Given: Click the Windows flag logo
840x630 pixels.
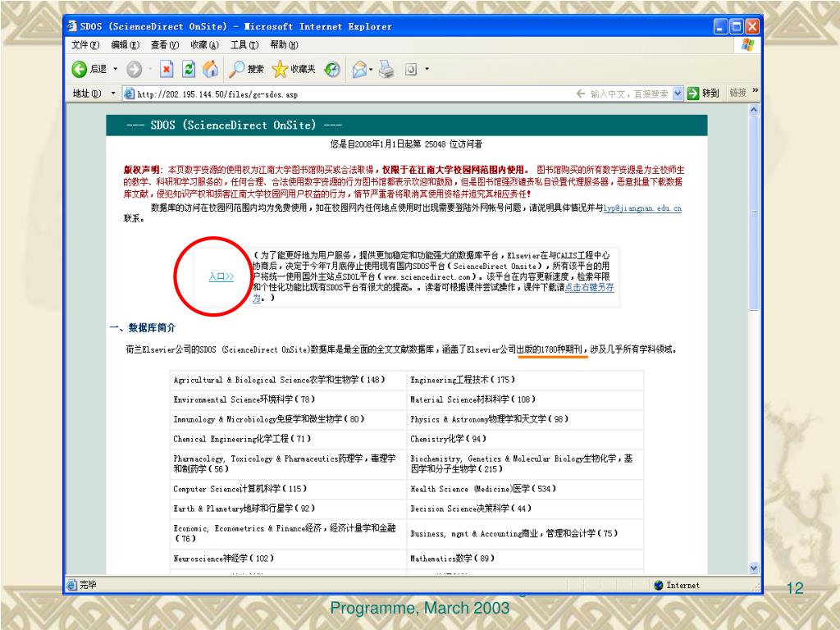Looking at the screenshot, I should pos(747,44).
